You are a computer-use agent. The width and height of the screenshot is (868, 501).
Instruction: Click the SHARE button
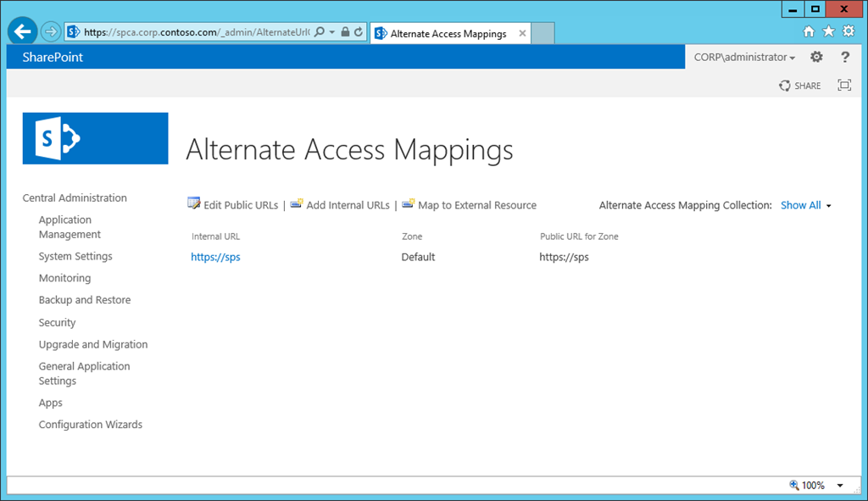click(x=800, y=86)
